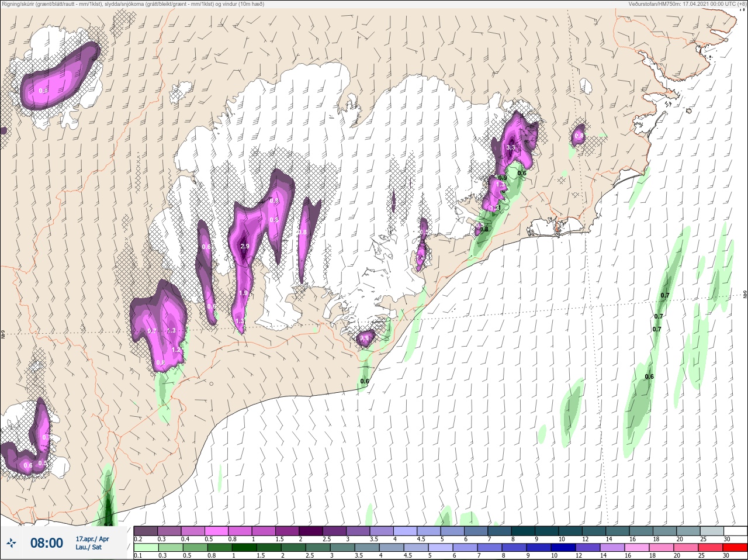Click the 1.9 snowfall value on the map
The height and width of the screenshot is (560, 748).
click(244, 293)
